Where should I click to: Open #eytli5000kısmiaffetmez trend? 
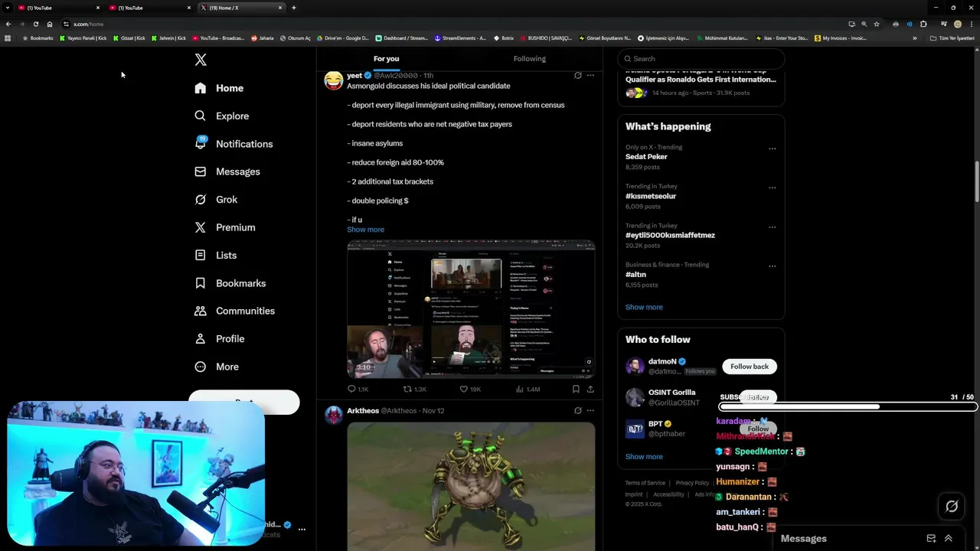670,236
